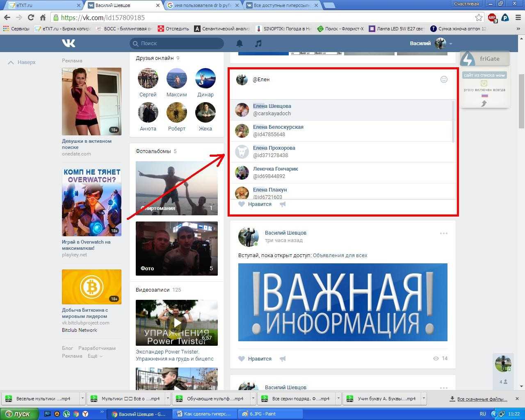The width and height of the screenshot is (525, 420).
Task: Toggle the friGate proxy power button
Action: 484,83
